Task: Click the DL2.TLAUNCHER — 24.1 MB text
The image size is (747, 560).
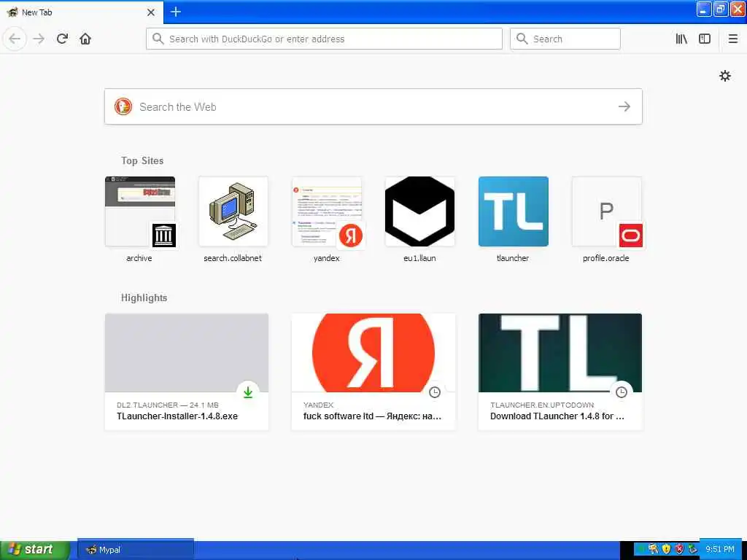Action: 168,405
